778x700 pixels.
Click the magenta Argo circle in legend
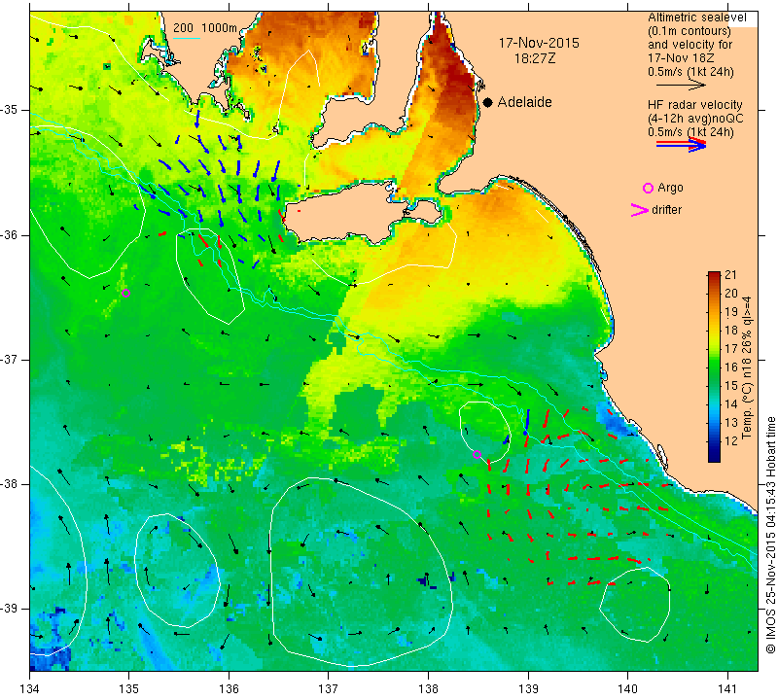648,188
